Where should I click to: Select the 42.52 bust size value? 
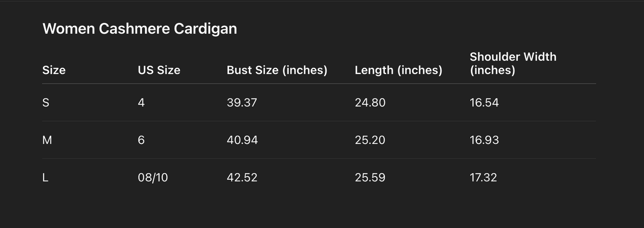pyautogui.click(x=242, y=178)
